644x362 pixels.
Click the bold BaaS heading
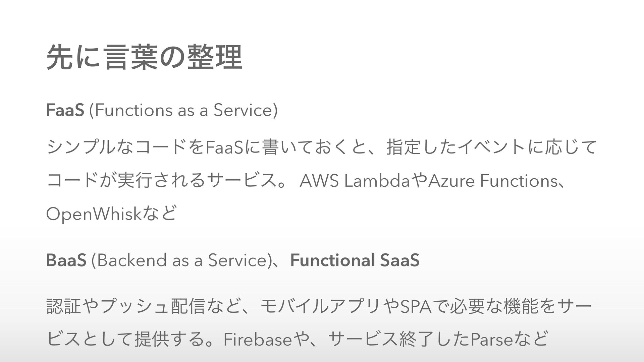click(x=66, y=260)
